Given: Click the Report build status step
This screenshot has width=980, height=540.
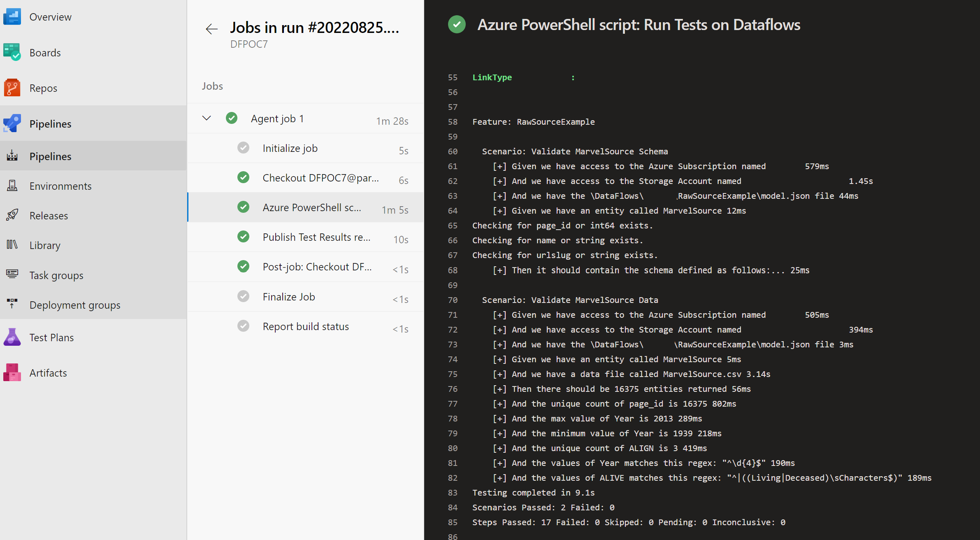Looking at the screenshot, I should 305,326.
